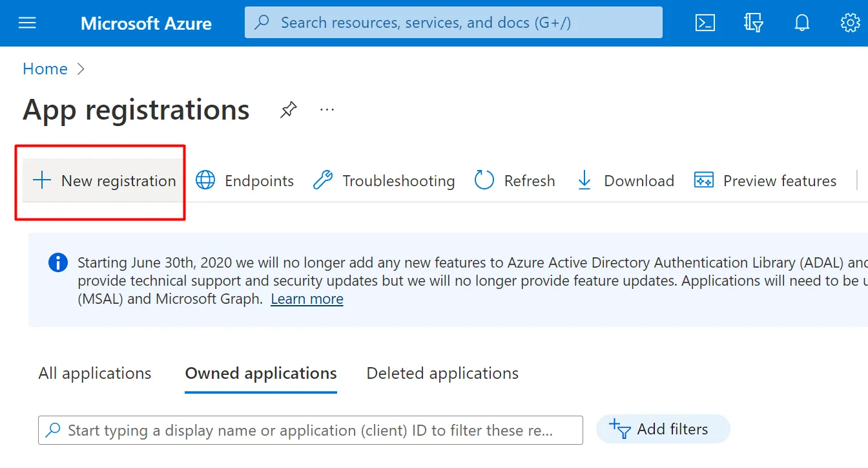Open Troubleshooting from the toolbar
The height and width of the screenshot is (468, 868).
click(384, 180)
